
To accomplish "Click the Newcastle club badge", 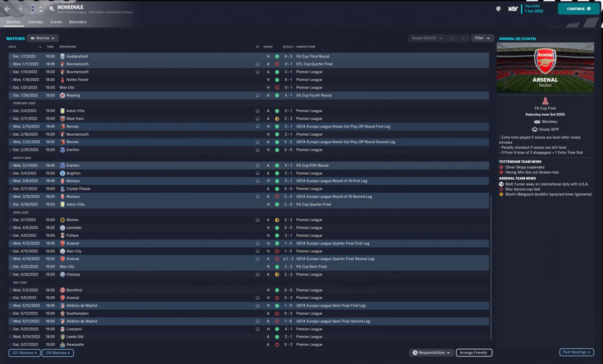I will [62, 345].
